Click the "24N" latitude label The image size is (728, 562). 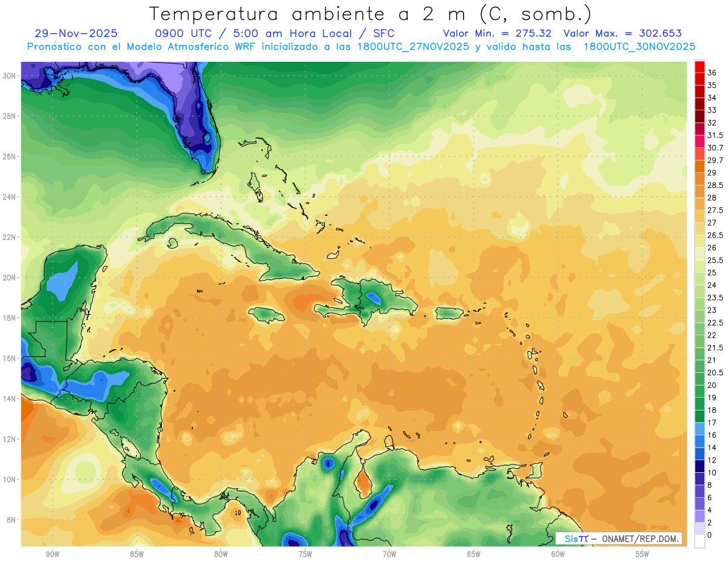click(x=9, y=197)
